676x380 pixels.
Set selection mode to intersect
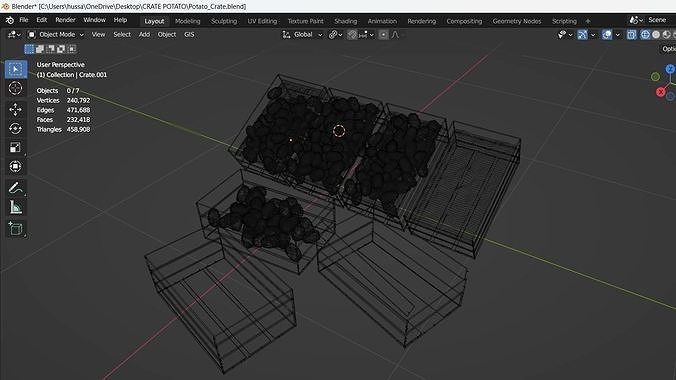[x=72, y=49]
